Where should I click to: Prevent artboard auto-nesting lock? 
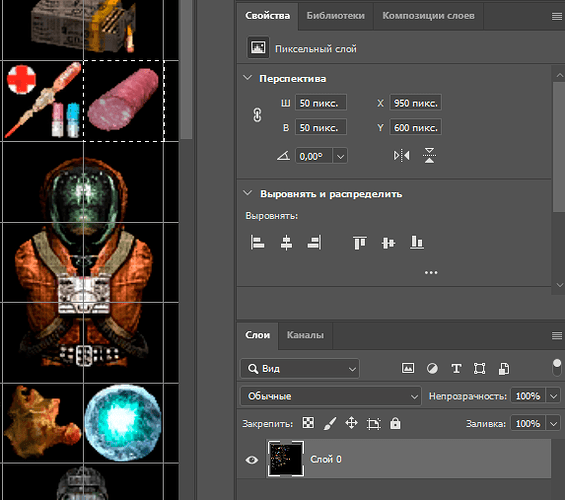(x=373, y=423)
